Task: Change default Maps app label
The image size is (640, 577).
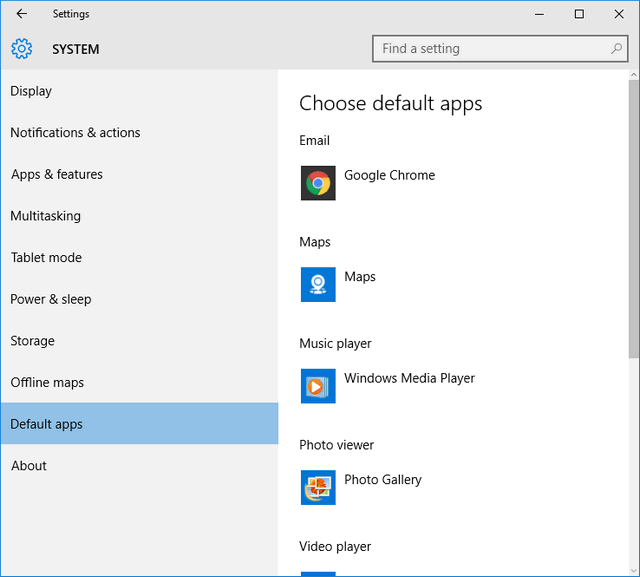Action: pos(360,277)
